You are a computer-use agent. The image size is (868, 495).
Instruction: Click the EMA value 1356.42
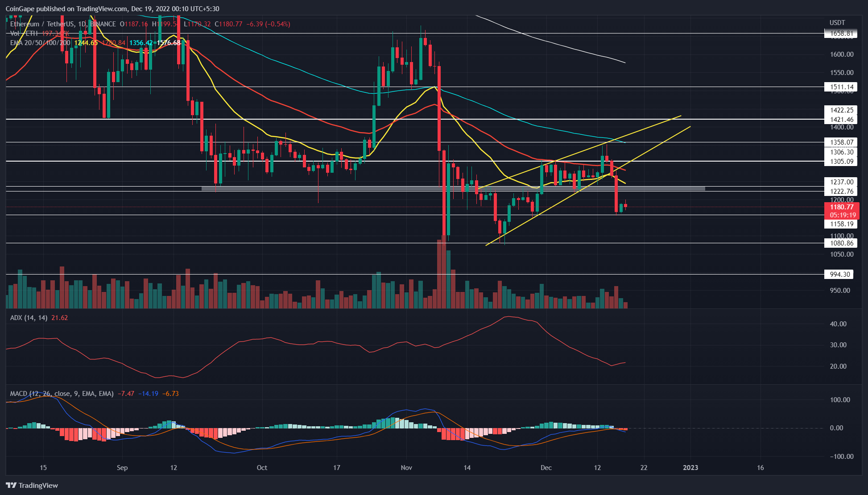tap(141, 43)
